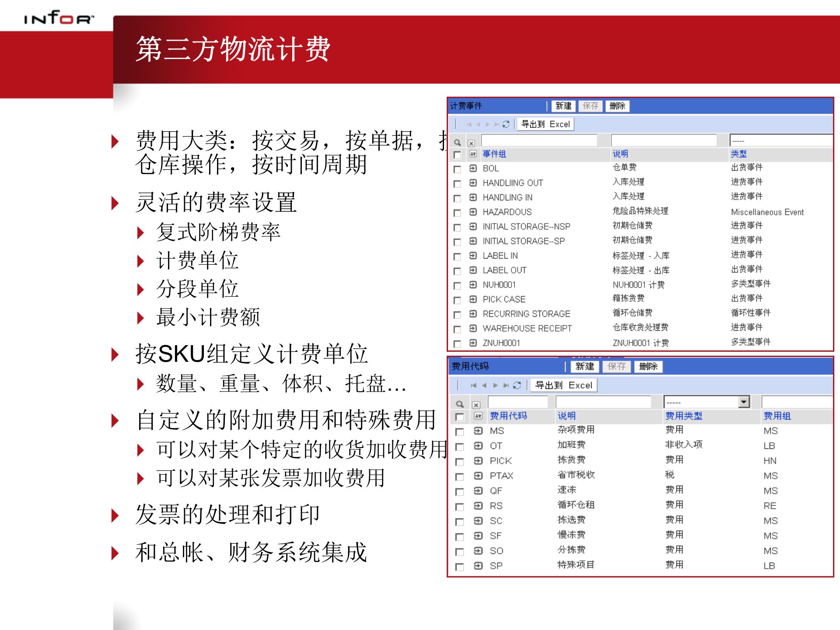
Task: Open the detail icon beside the BOL row
Action: point(473,169)
